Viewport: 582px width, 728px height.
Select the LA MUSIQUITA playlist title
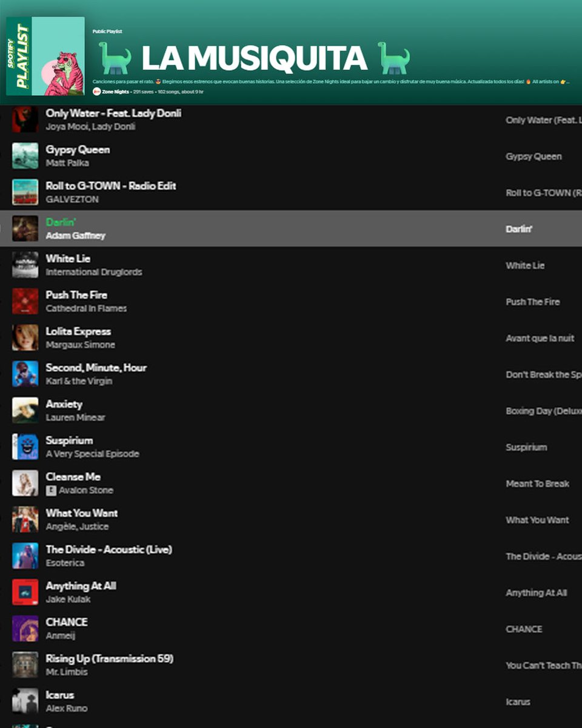pos(254,58)
